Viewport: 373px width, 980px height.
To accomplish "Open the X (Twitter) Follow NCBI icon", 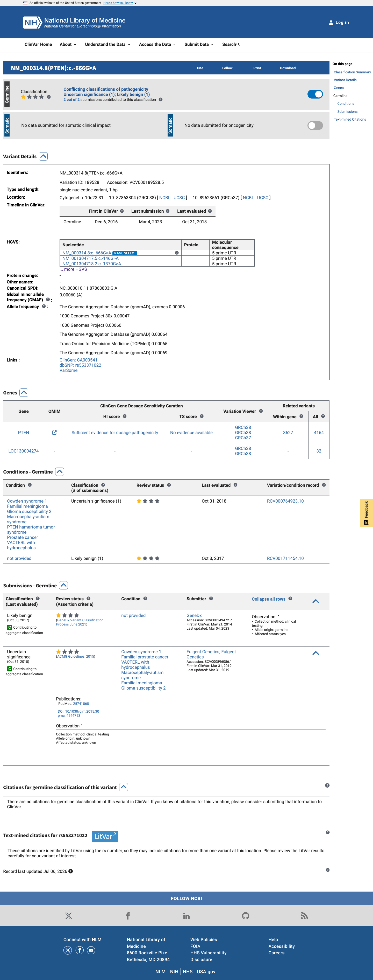I will [x=69, y=916].
